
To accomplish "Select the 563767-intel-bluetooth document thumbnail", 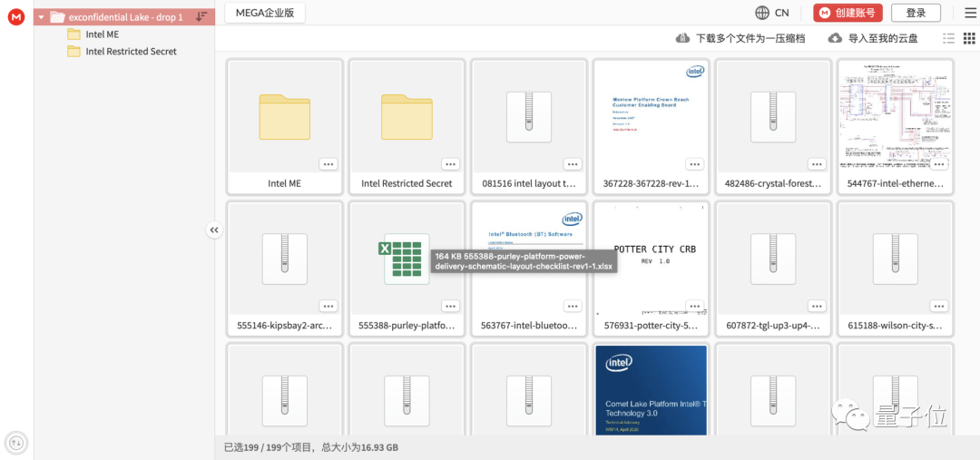I will pyautogui.click(x=529, y=258).
